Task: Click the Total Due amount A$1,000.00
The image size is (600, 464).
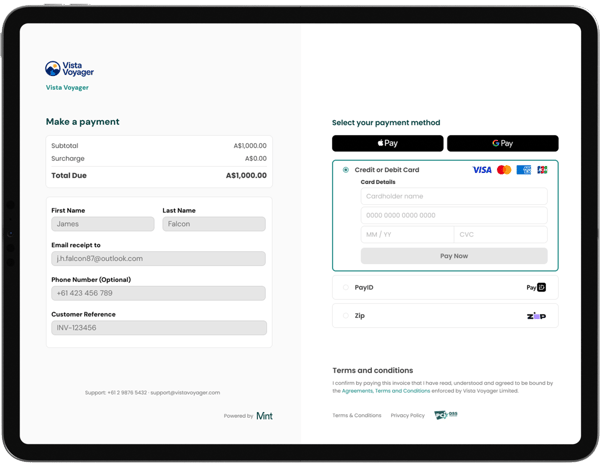Action: coord(246,176)
